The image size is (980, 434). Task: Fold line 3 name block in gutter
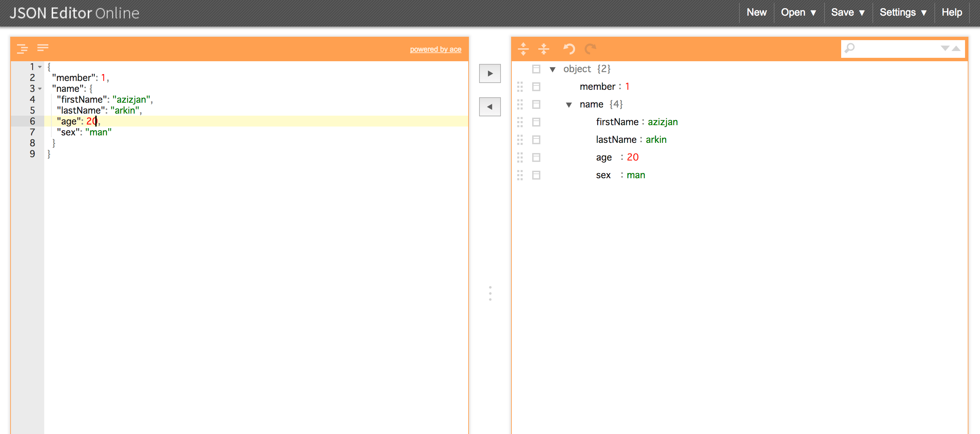[x=40, y=89]
